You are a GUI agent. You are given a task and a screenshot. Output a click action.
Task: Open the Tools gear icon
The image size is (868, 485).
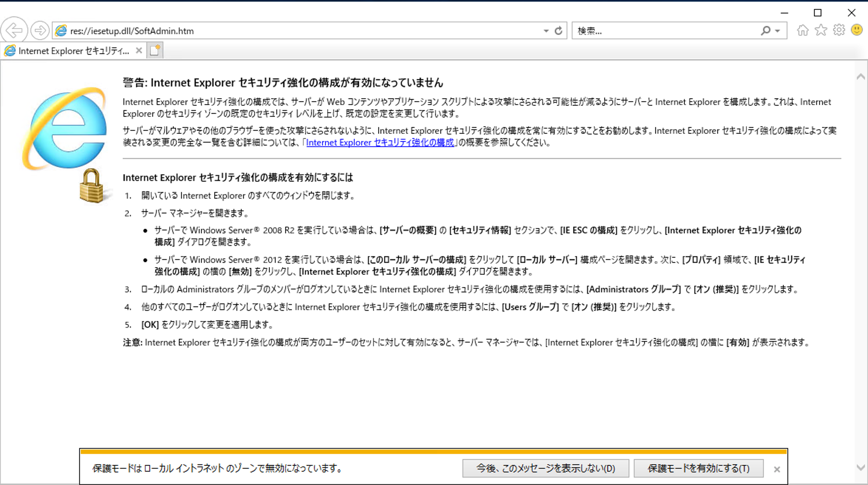[x=839, y=30]
